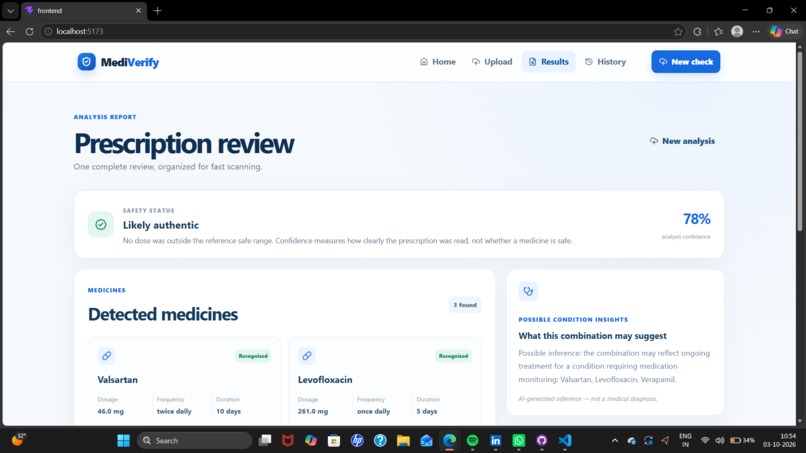This screenshot has height=453, width=806.
Task: Close the frontend tab
Action: 138,10
